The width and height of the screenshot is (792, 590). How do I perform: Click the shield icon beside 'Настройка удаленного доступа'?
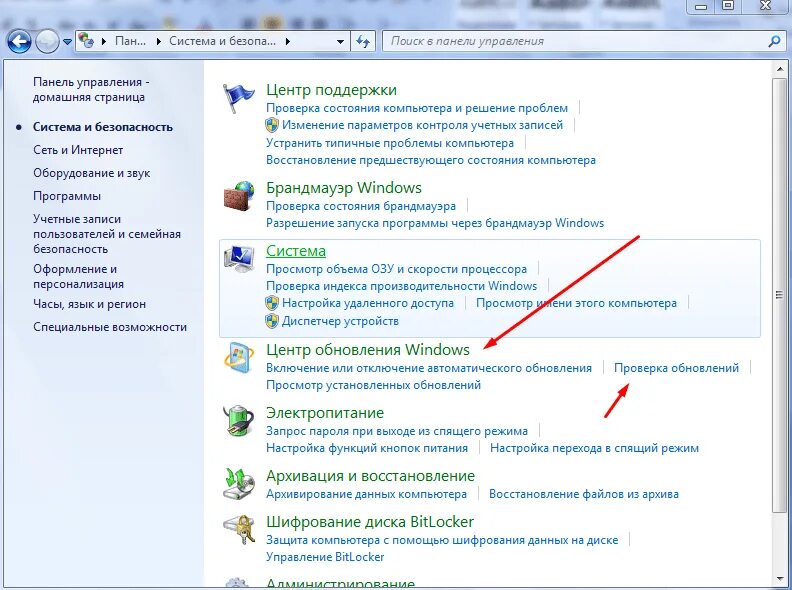click(x=272, y=304)
